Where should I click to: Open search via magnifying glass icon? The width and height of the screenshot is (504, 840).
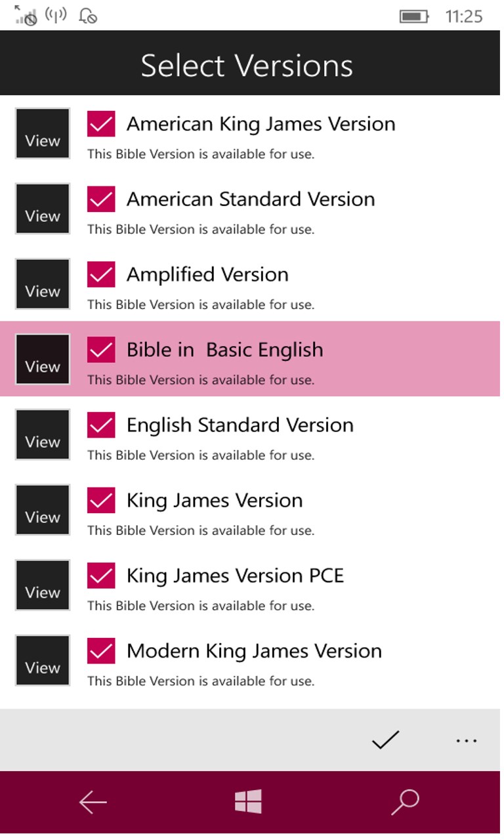point(404,801)
